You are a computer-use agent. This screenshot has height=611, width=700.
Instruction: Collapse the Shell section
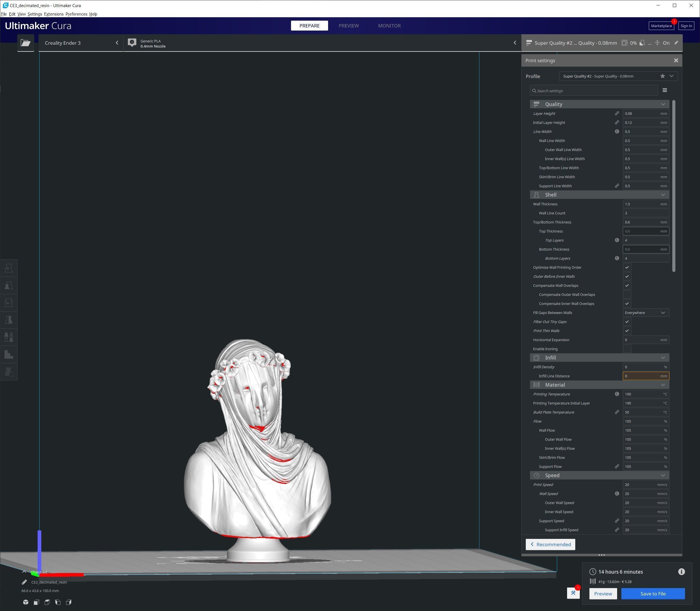pyautogui.click(x=599, y=195)
